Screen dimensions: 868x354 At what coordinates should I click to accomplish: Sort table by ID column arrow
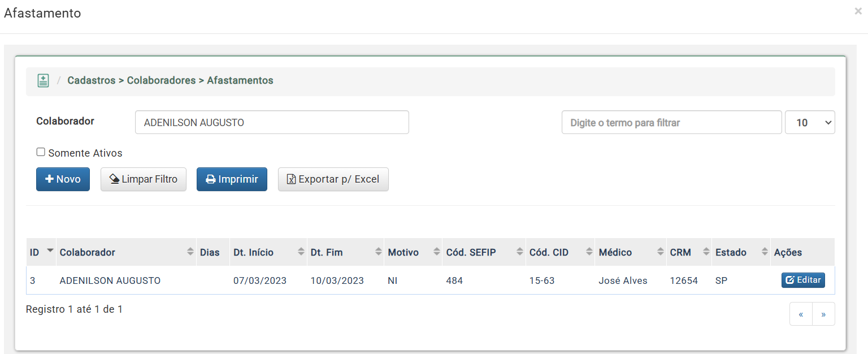pos(50,250)
